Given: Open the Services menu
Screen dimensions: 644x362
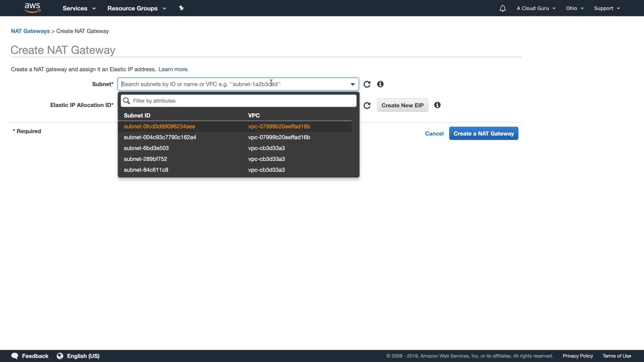Looking at the screenshot, I should pos(79,8).
